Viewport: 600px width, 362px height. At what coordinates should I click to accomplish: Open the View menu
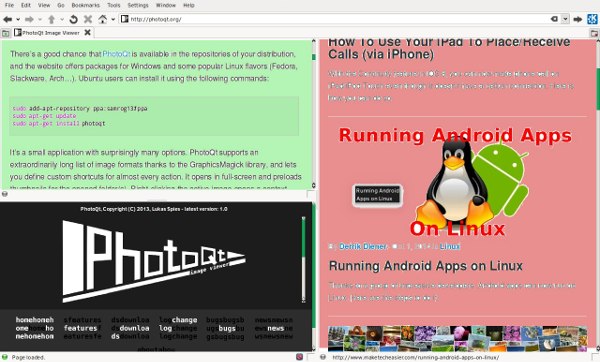(x=44, y=5)
